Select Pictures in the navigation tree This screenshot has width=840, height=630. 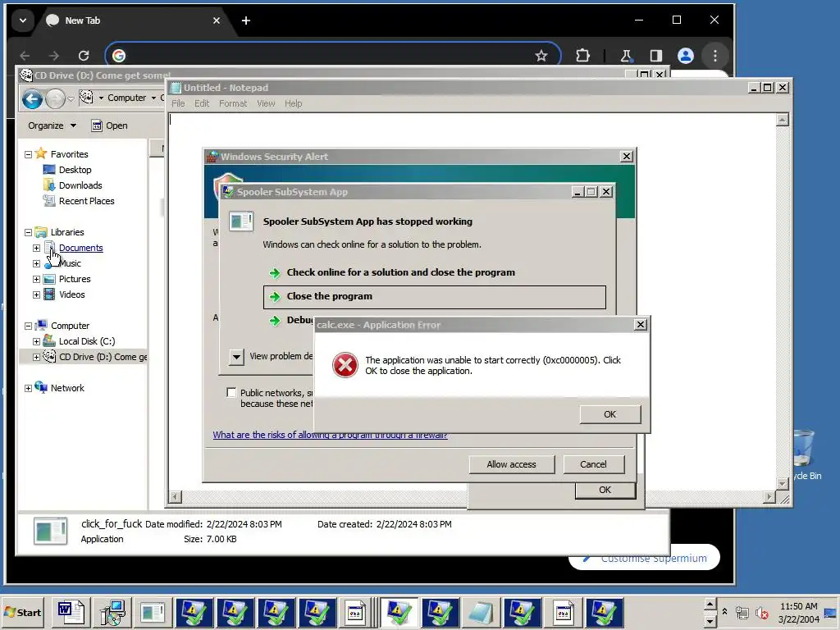[x=75, y=279]
